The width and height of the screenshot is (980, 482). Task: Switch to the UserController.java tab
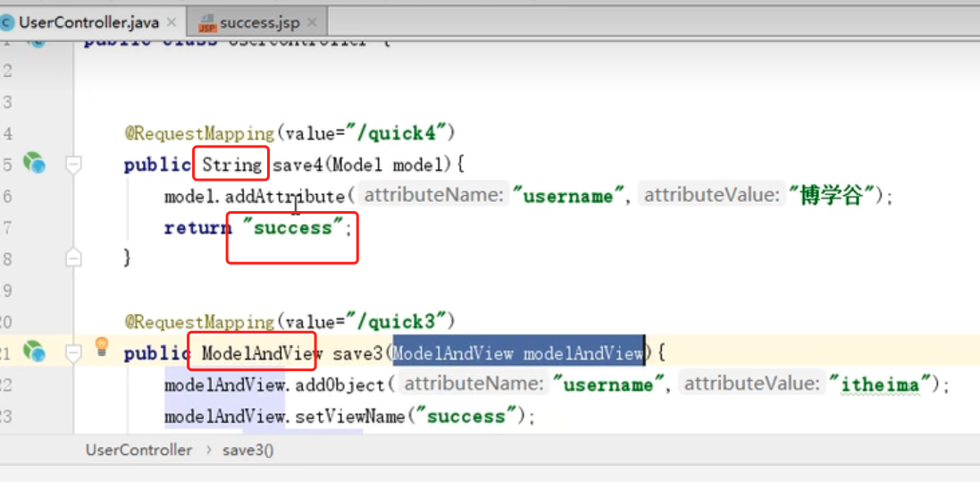click(90, 22)
